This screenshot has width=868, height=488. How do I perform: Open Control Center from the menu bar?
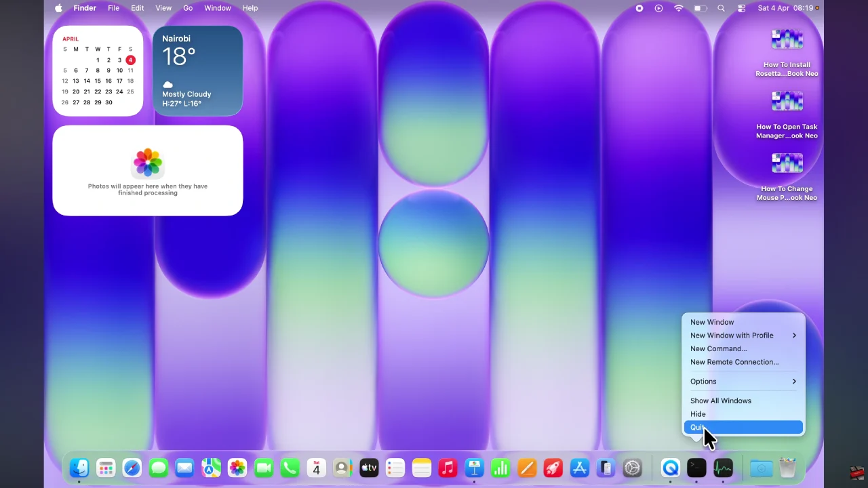click(741, 8)
